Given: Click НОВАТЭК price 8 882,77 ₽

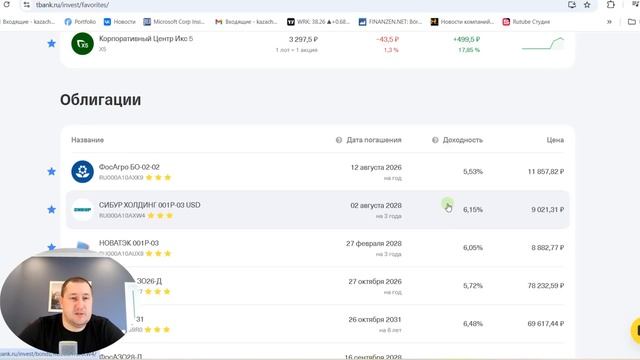Looking at the screenshot, I should click(x=547, y=247).
